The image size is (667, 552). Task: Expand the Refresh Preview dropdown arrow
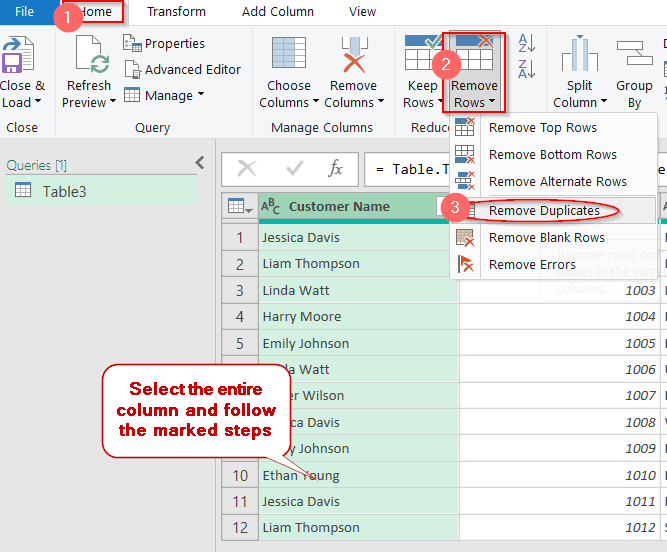pos(113,101)
